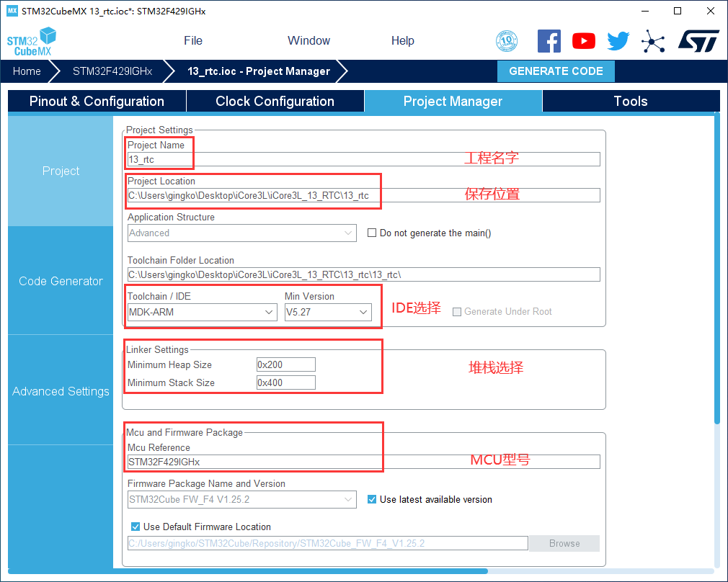Click the Minimum Stack Size field
The width and height of the screenshot is (728, 582).
[286, 382]
